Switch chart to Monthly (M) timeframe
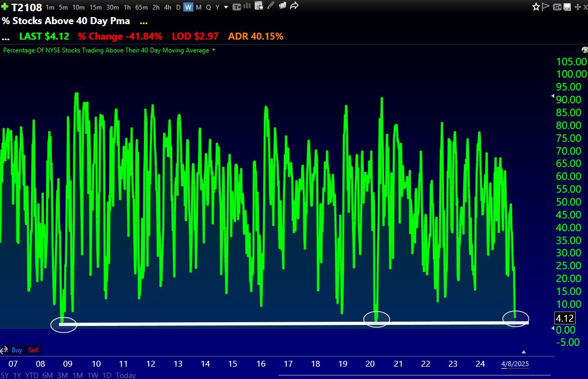The width and height of the screenshot is (588, 379). tap(198, 7)
